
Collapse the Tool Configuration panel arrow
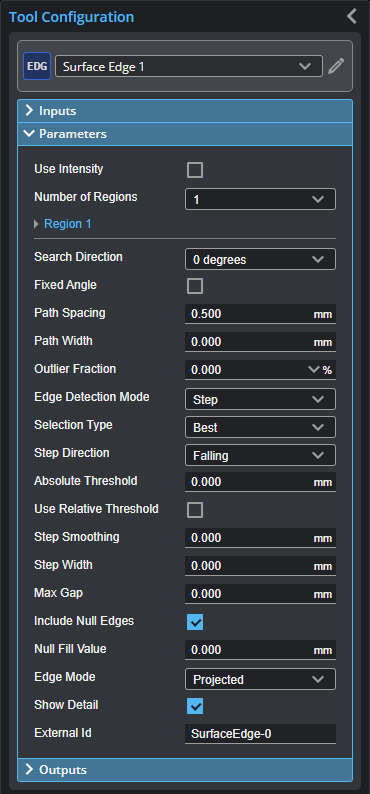click(352, 16)
